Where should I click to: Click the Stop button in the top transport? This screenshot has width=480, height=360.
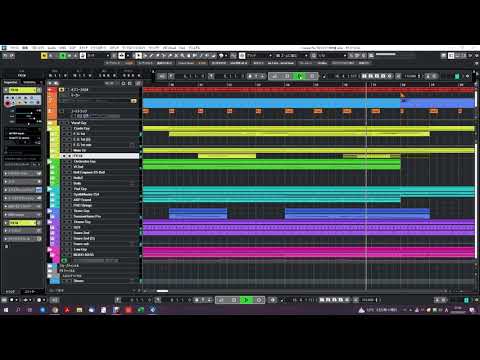[x=287, y=76]
